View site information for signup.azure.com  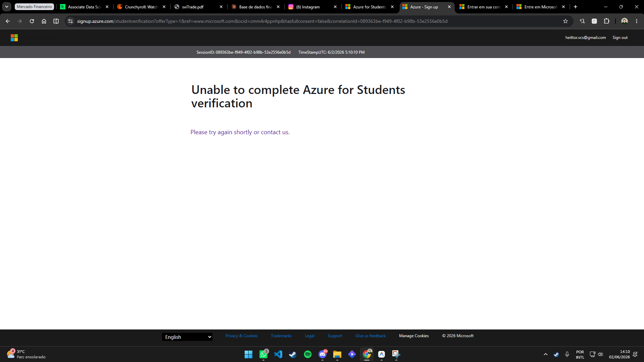pos(70,21)
